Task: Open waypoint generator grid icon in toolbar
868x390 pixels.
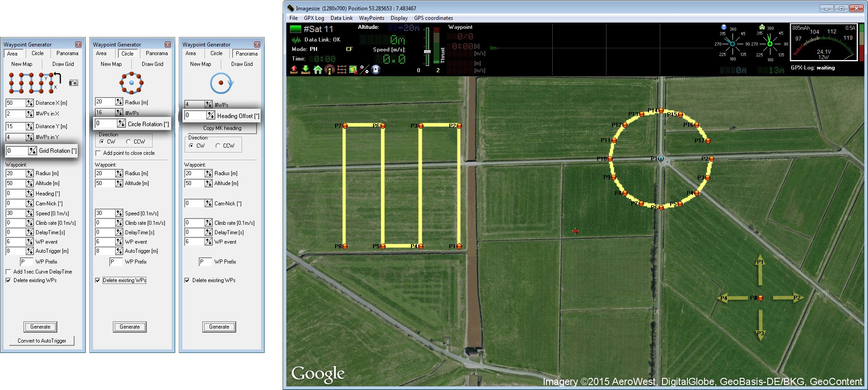Action: pyautogui.click(x=341, y=70)
